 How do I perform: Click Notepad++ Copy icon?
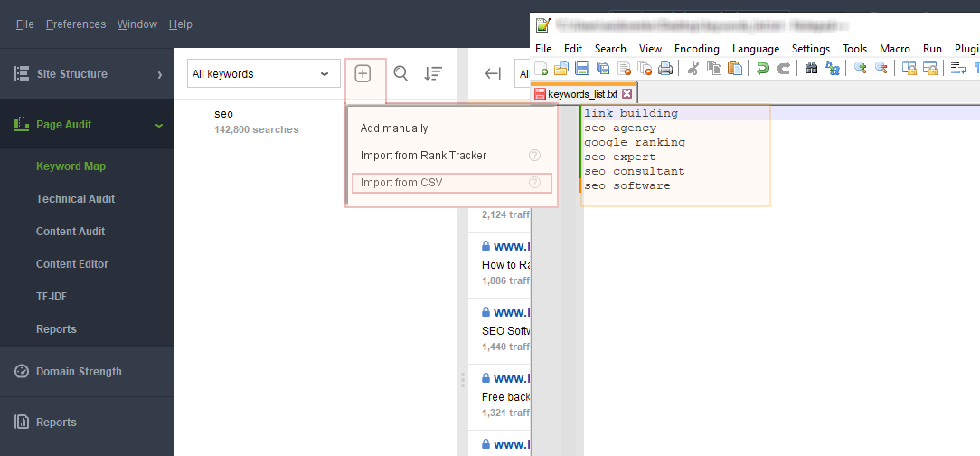[713, 68]
